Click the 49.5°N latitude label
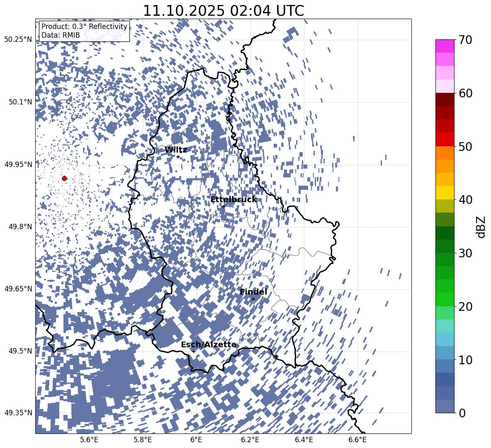Screen dimensions: 491x448 pyautogui.click(x=20, y=351)
